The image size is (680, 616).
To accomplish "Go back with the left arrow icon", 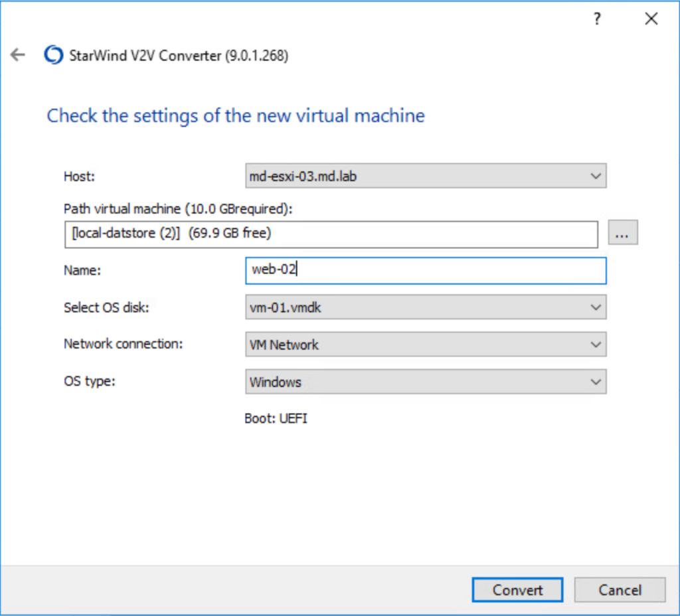I will (18, 54).
